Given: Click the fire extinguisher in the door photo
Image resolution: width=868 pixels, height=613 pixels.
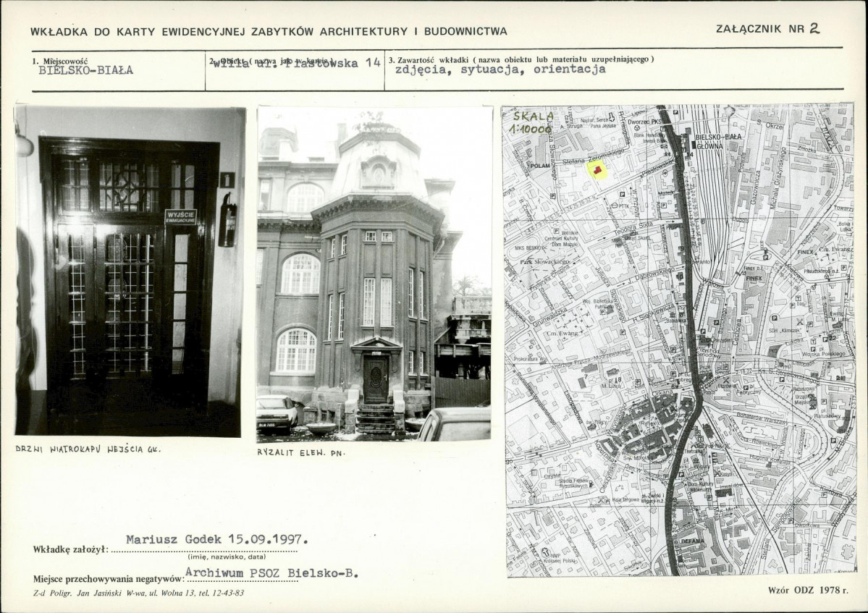Looking at the screenshot, I should (x=227, y=221).
